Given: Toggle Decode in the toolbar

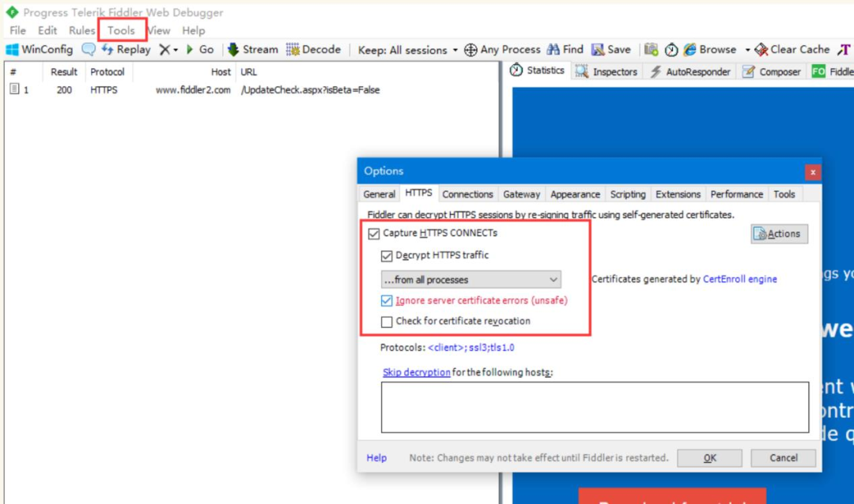Looking at the screenshot, I should point(313,50).
